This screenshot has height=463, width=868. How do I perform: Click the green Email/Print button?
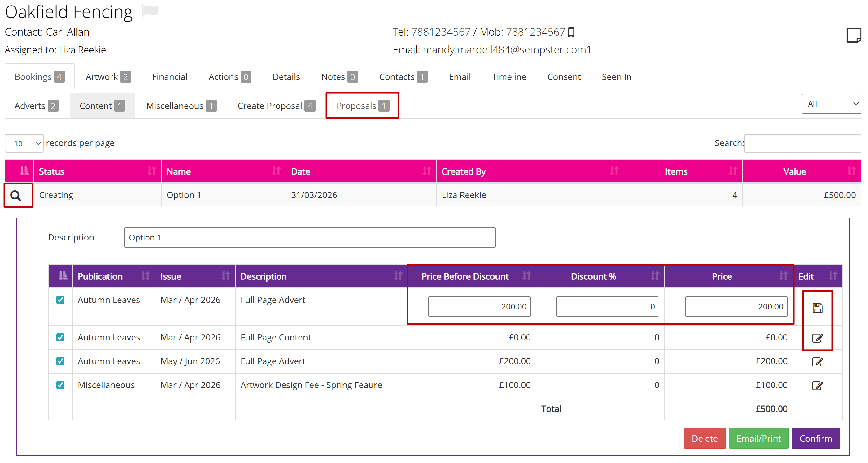click(x=758, y=438)
